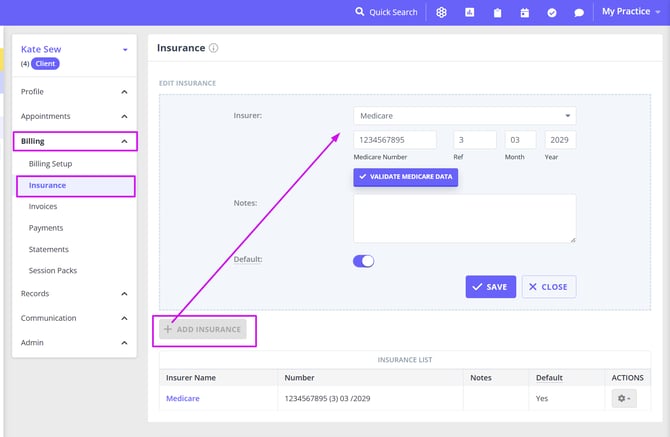
Task: Open the Medicare link in Insurance List
Action: click(x=182, y=398)
